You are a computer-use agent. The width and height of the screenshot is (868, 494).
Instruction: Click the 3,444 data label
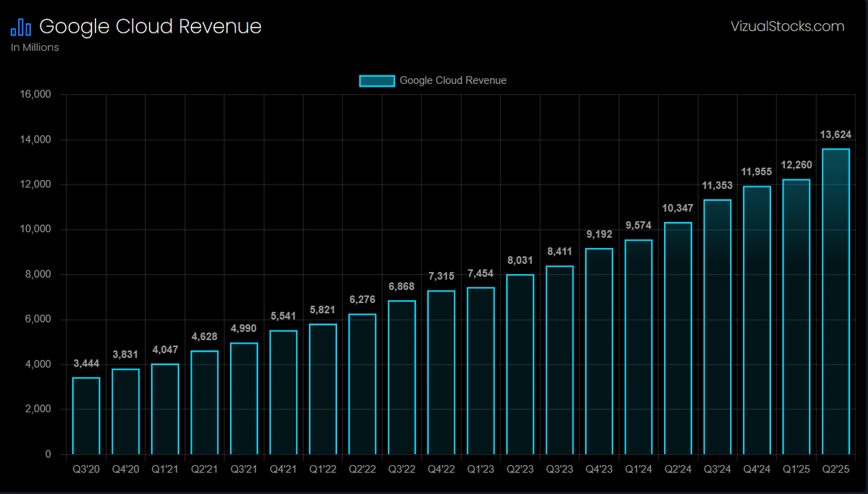(87, 363)
